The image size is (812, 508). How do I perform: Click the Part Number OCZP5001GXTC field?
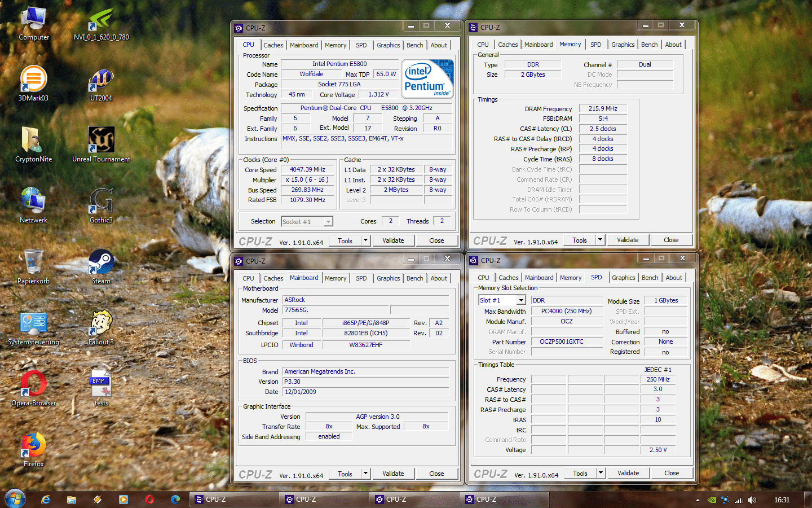click(567, 341)
